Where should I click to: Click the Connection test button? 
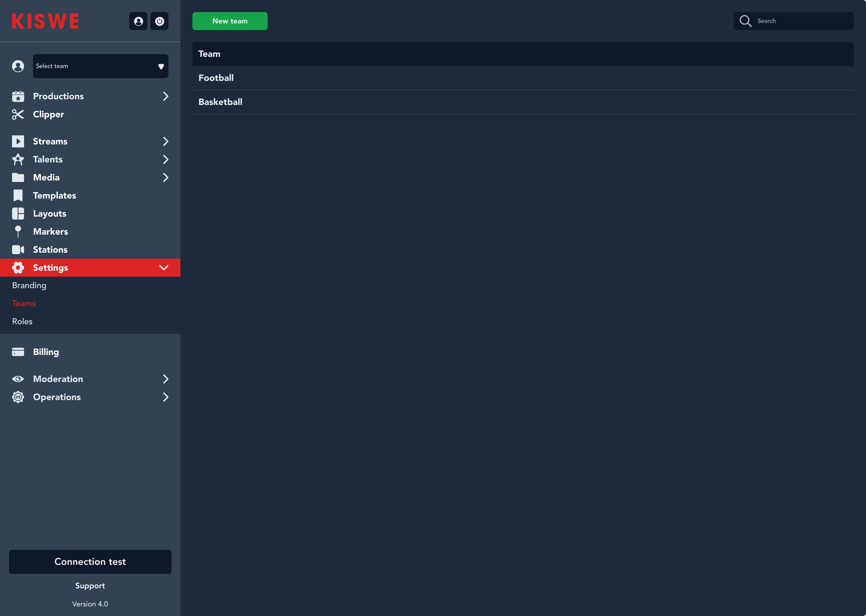90,562
